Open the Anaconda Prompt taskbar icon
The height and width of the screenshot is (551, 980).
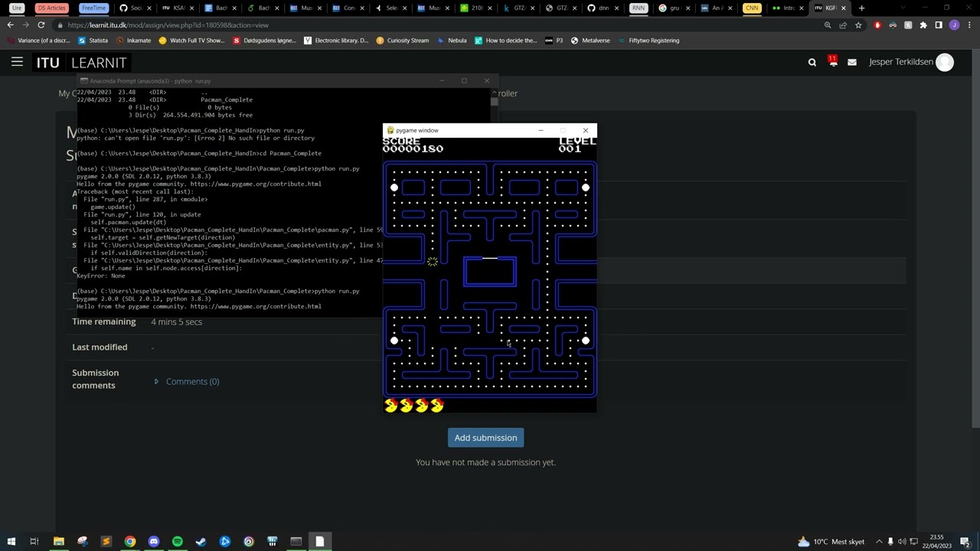[x=296, y=542]
